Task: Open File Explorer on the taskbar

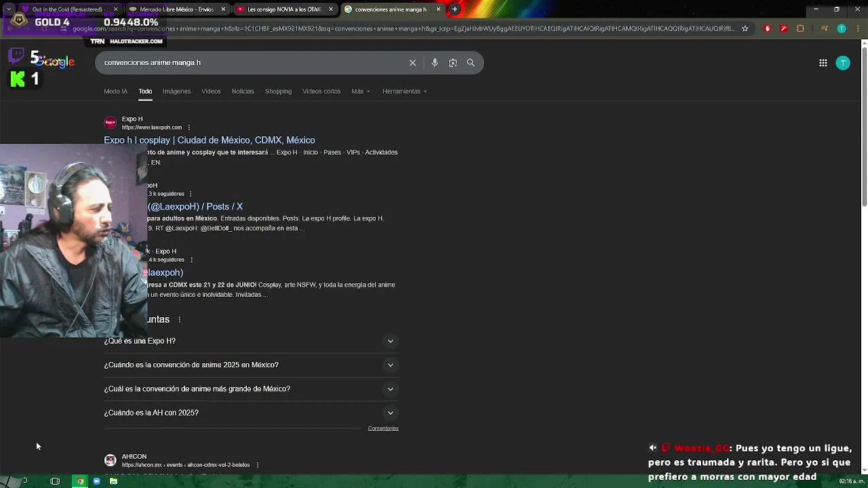Action: [113, 481]
